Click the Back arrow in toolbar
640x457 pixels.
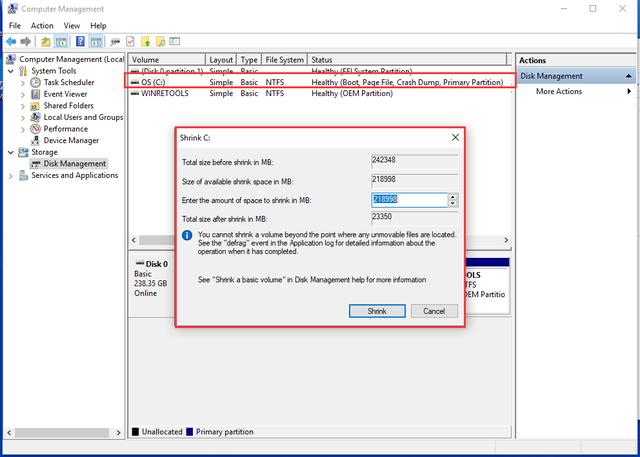tap(11, 41)
